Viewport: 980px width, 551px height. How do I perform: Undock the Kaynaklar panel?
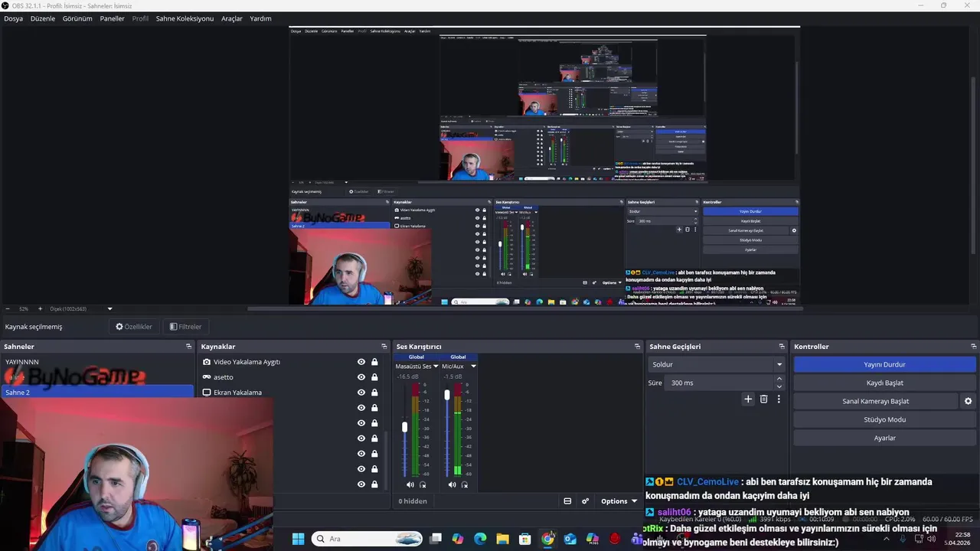click(x=384, y=347)
